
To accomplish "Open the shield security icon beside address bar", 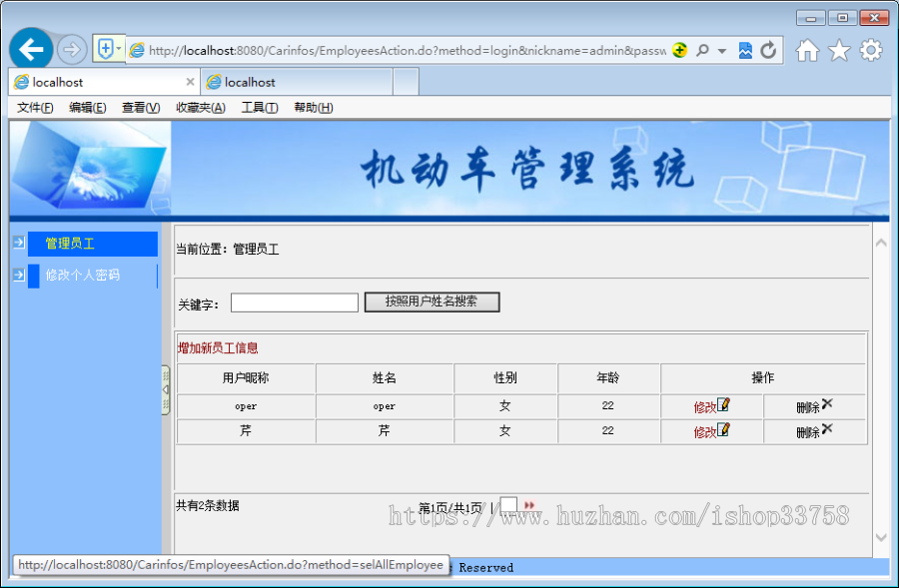I will (x=106, y=49).
